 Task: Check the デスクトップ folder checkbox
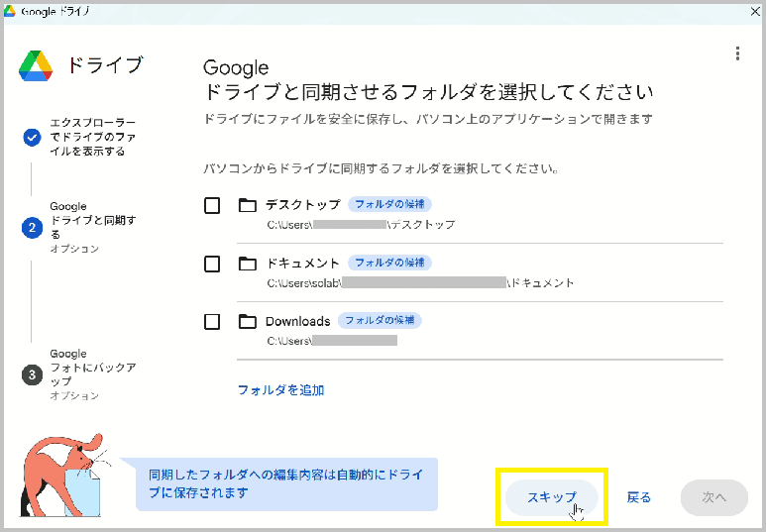click(212, 206)
